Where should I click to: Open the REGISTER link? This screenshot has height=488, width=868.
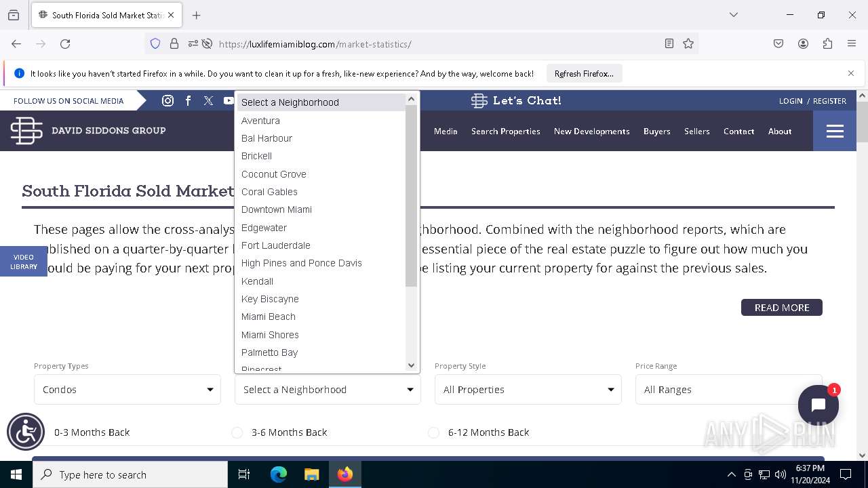829,101
